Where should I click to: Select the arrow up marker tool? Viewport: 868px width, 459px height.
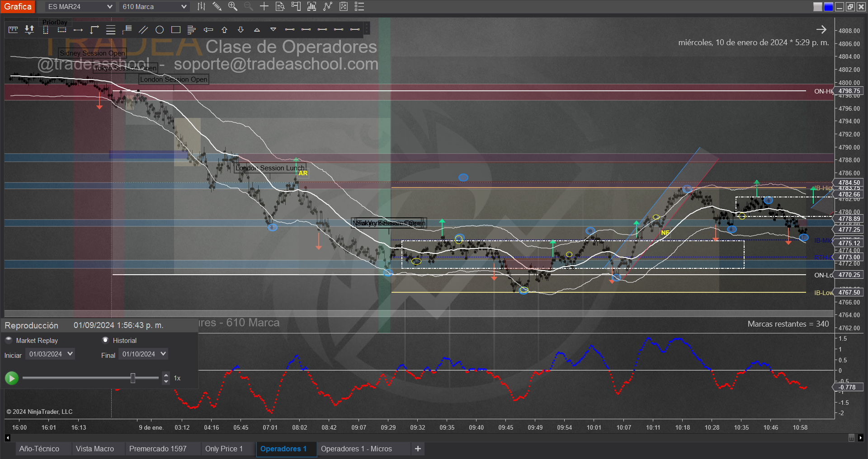coord(225,30)
